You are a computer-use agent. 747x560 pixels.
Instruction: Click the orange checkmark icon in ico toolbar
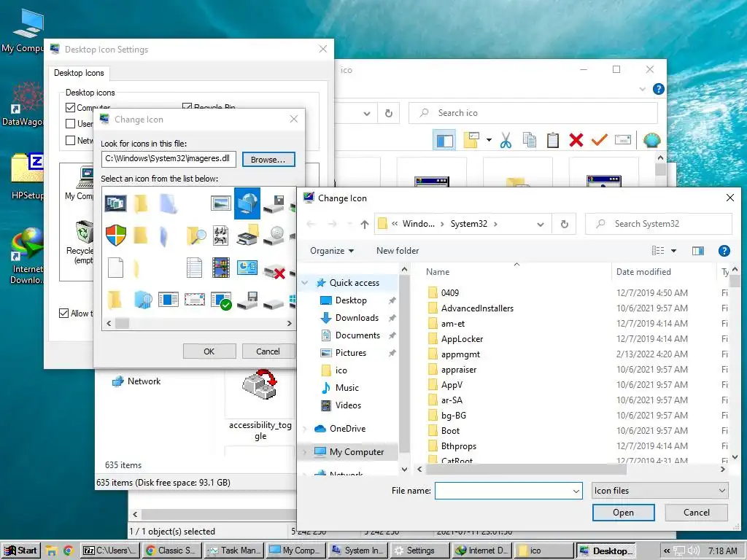click(600, 140)
